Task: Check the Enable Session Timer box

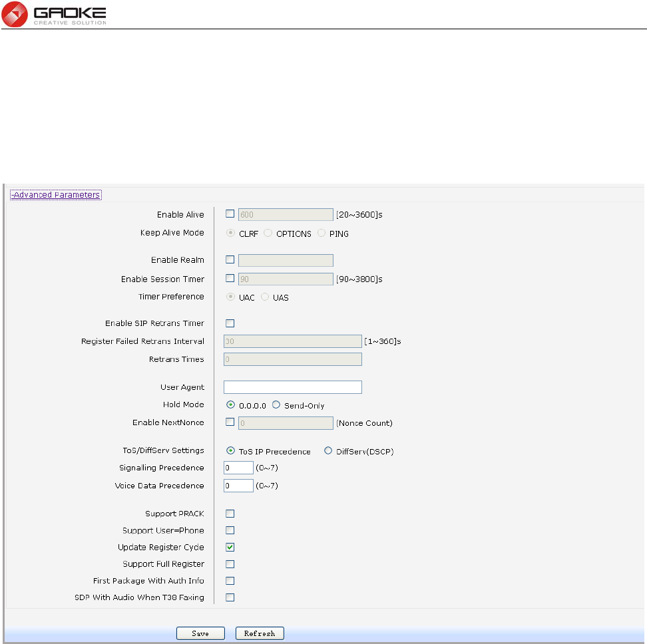Action: 230,278
